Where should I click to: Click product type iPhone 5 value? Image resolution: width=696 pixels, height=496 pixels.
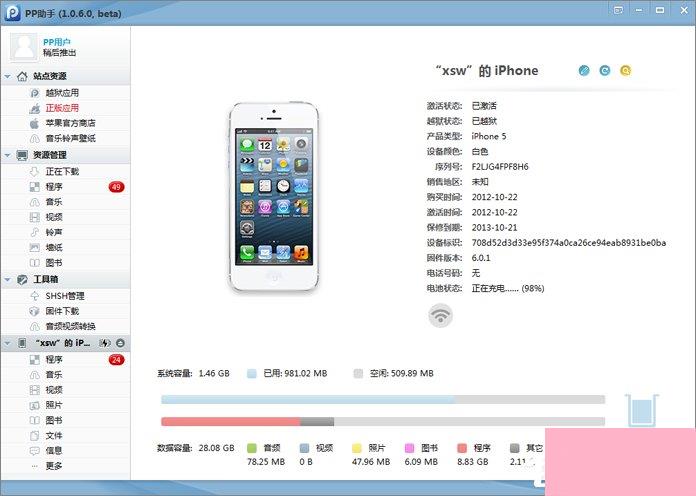[x=489, y=136]
